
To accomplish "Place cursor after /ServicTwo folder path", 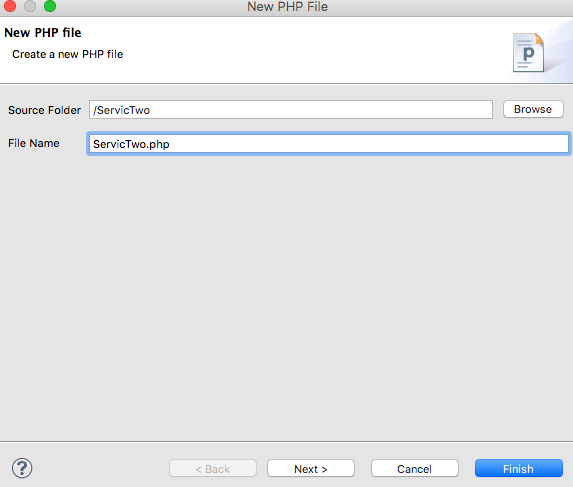I will click(x=151, y=110).
